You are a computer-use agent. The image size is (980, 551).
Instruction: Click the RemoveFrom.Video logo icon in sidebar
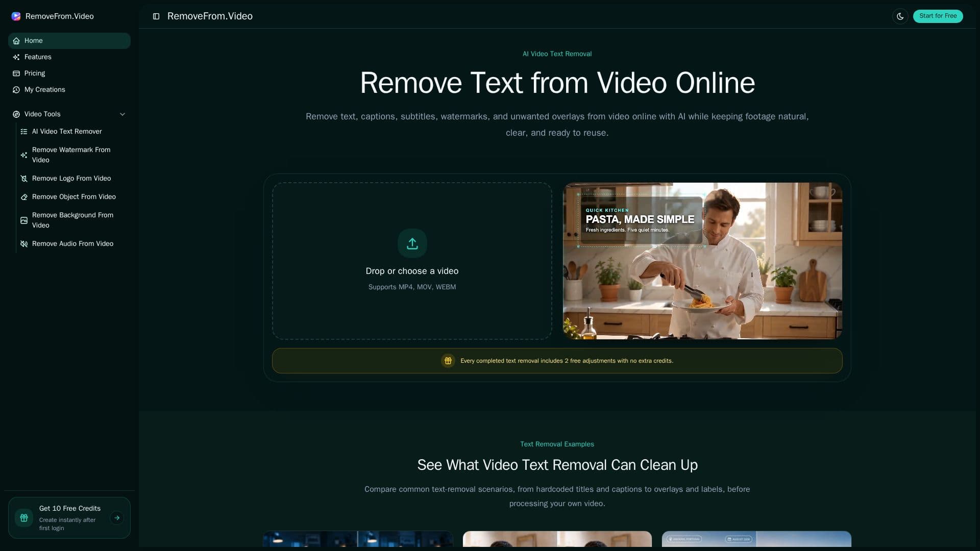16,16
